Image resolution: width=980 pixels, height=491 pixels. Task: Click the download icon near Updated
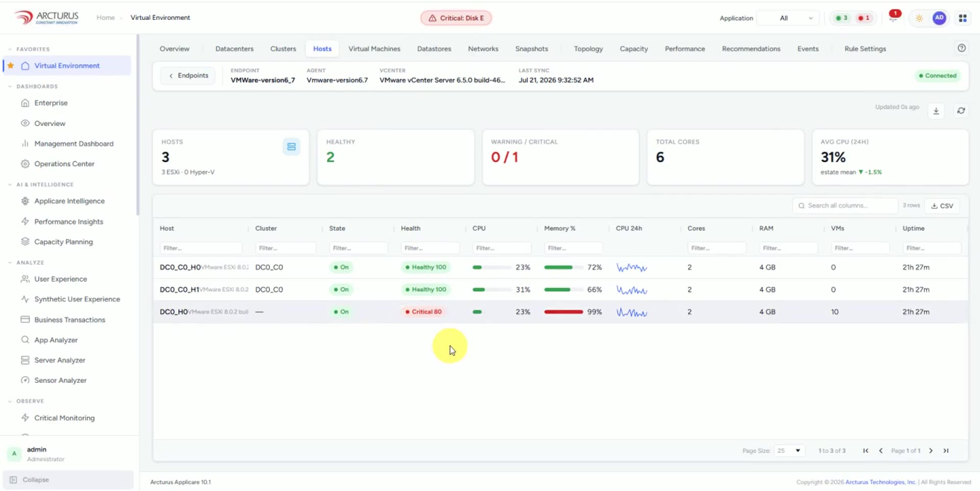936,111
